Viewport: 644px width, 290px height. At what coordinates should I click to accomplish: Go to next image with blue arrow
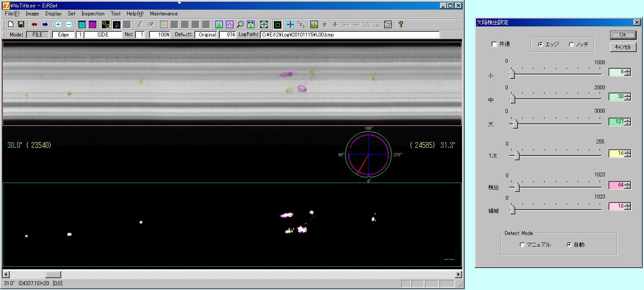click(45, 25)
